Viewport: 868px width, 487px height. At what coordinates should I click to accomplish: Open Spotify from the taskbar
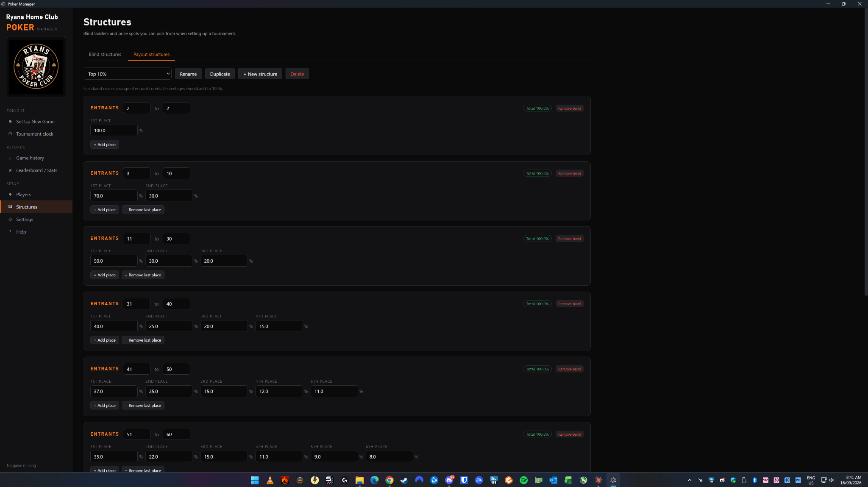(x=524, y=480)
